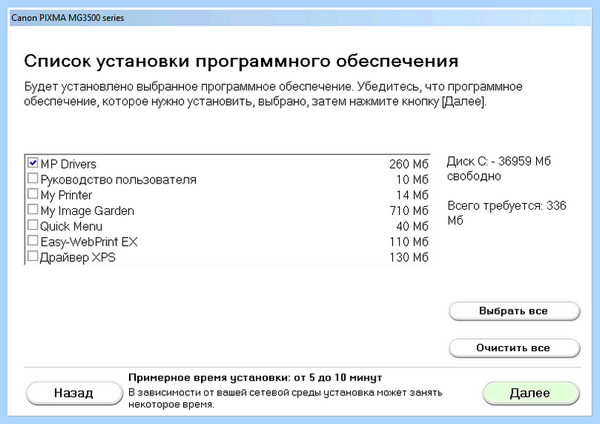Click the Выбрать все button
Screen dimensions: 600x424
[514, 311]
